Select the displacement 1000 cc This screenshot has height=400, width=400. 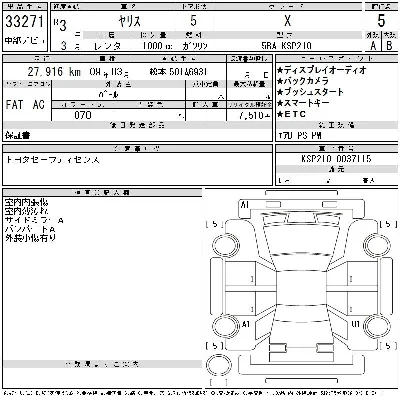tap(157, 46)
